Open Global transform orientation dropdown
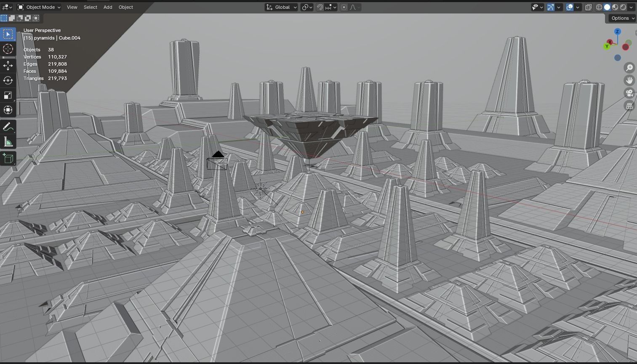 [x=281, y=7]
